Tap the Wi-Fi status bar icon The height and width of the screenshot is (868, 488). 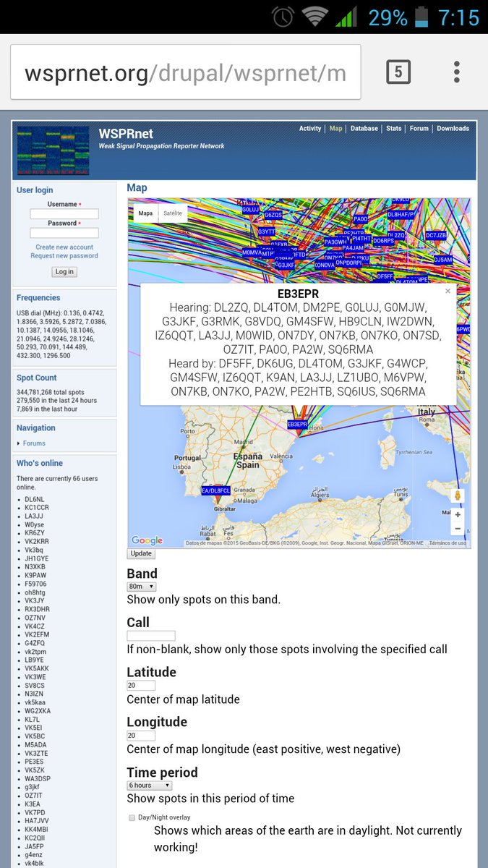click(315, 17)
